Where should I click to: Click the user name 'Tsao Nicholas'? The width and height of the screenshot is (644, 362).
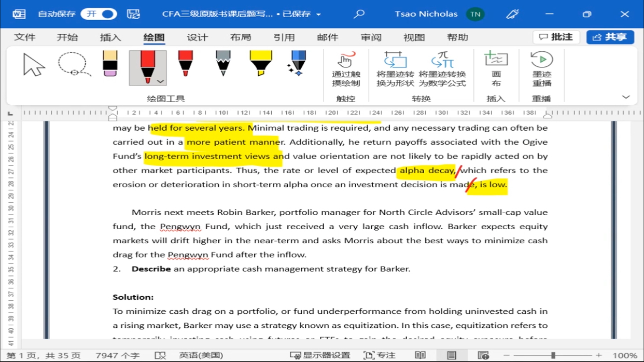click(426, 14)
